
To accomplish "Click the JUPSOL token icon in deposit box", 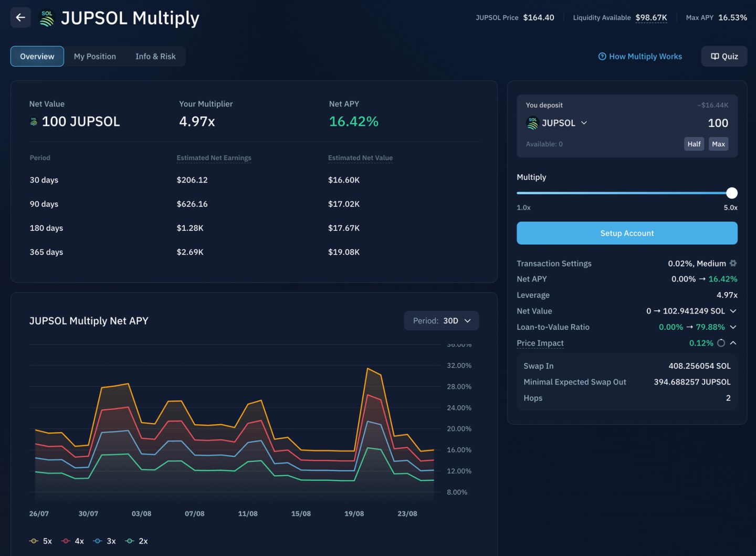I will click(532, 123).
